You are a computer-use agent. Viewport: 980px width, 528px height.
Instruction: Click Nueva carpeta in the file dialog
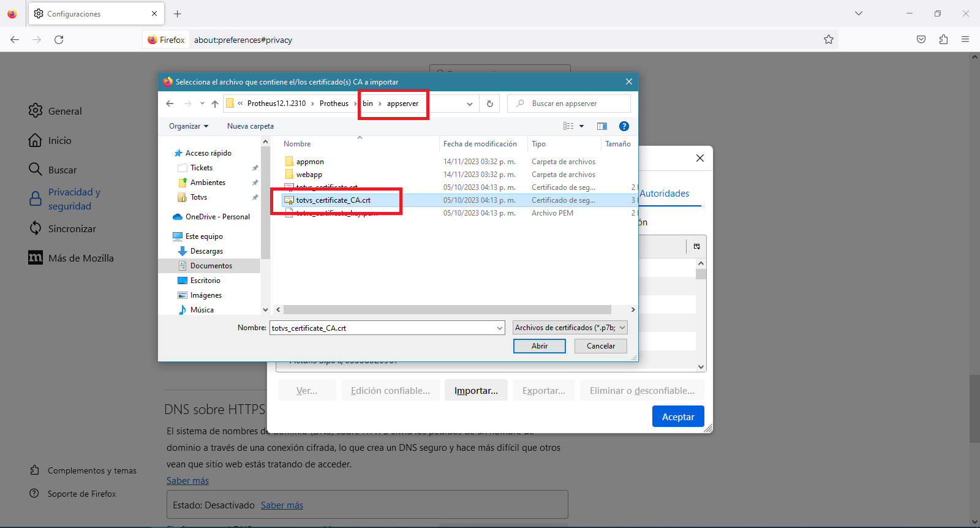(x=251, y=126)
